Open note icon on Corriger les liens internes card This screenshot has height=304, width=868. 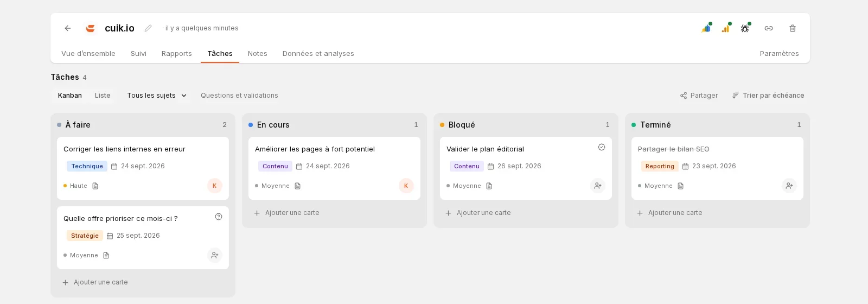[95, 186]
